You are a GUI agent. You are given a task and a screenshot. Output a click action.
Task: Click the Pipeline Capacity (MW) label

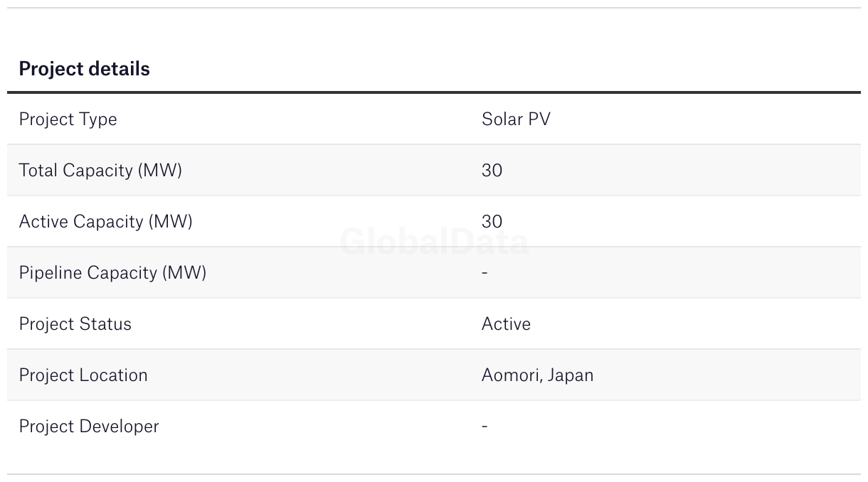point(112,273)
